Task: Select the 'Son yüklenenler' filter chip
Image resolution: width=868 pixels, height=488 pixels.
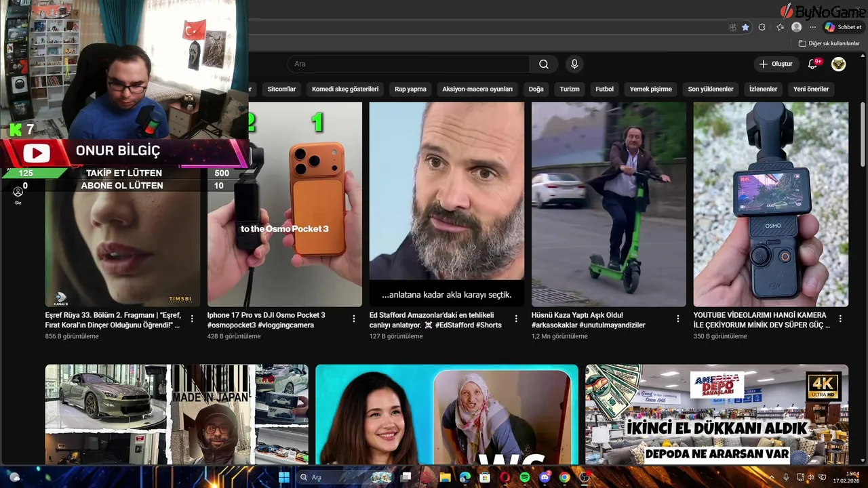Action: tap(711, 89)
